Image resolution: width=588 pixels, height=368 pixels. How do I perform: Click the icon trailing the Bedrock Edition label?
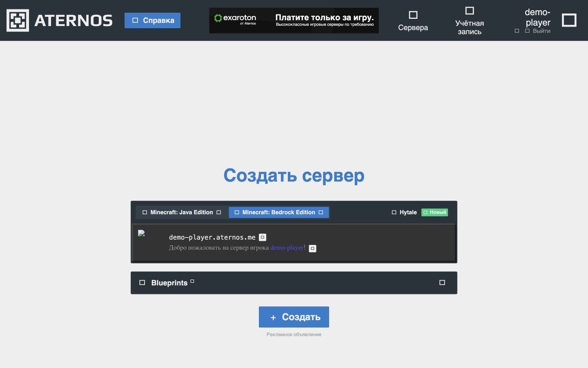tap(321, 212)
